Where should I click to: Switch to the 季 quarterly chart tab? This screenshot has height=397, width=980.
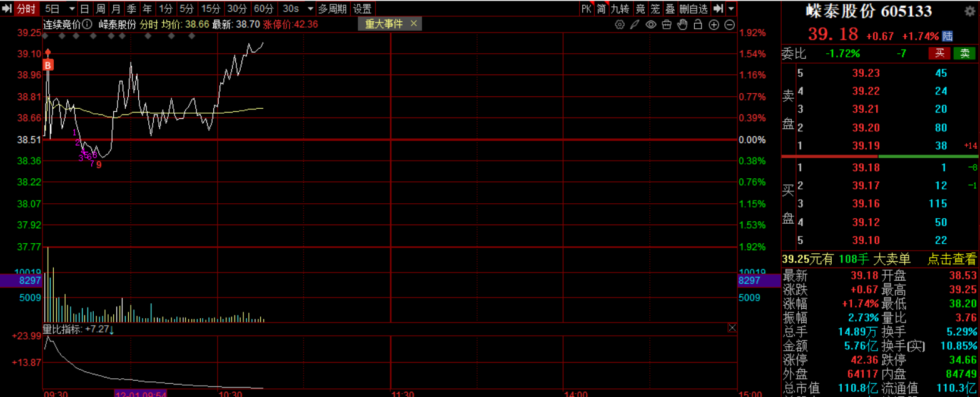[x=131, y=9]
